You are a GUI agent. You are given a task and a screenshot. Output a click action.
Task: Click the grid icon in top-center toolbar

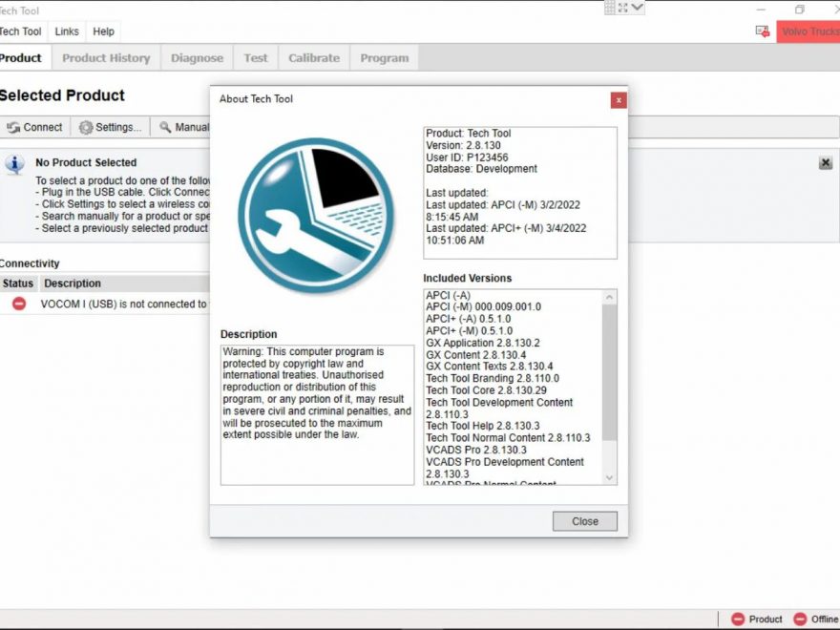(610, 8)
